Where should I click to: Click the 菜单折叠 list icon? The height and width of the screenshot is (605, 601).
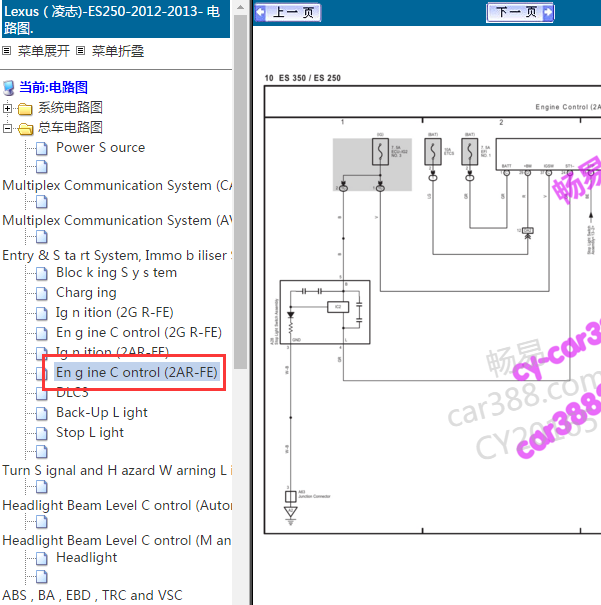(x=80, y=51)
